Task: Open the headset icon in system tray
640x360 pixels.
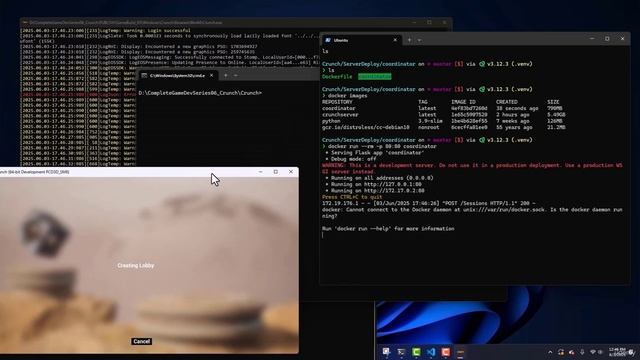Action: [x=561, y=352]
